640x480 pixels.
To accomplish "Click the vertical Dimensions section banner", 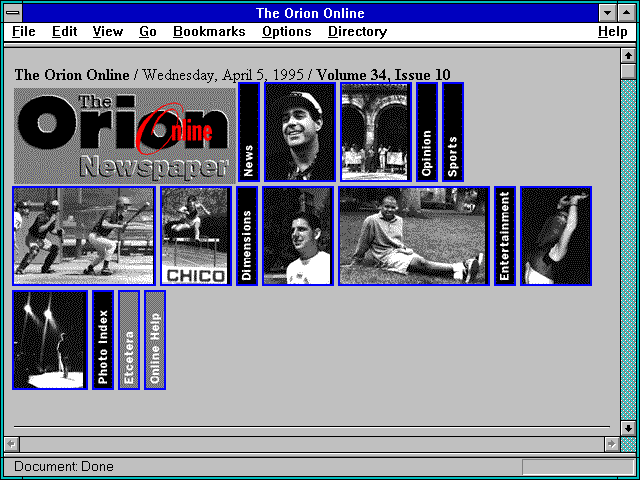I will [247, 236].
